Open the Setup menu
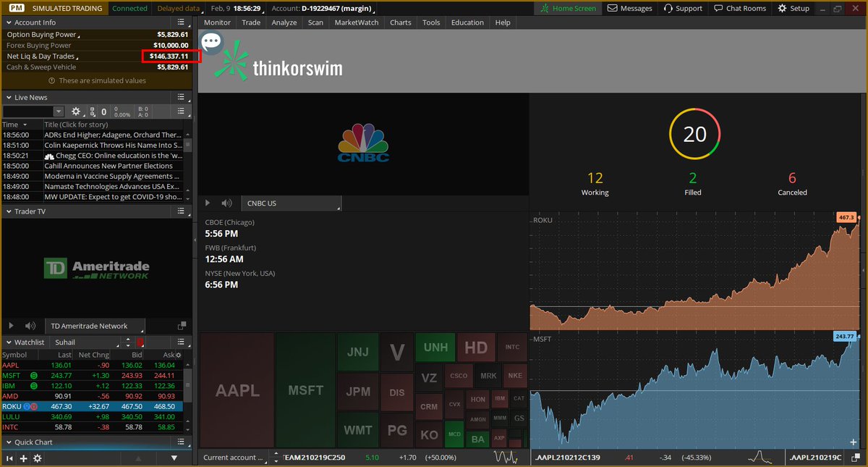The height and width of the screenshot is (467, 868). click(x=793, y=9)
